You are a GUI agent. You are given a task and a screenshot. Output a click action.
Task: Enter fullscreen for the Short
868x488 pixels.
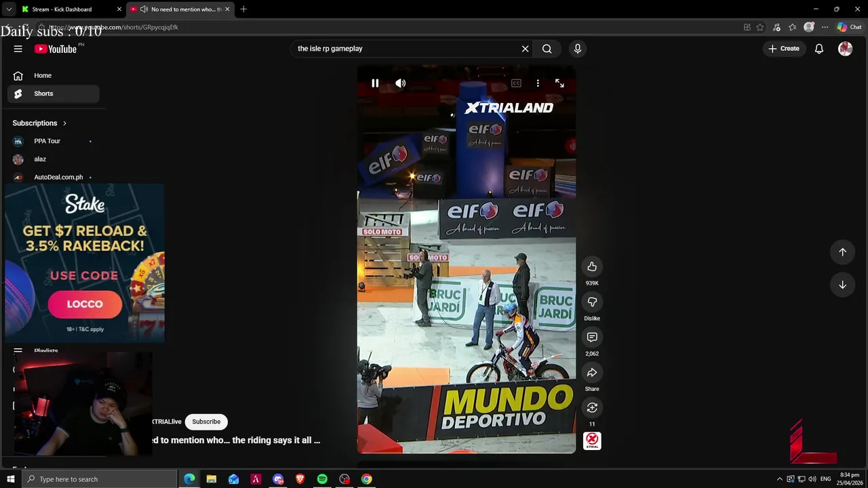[559, 83]
